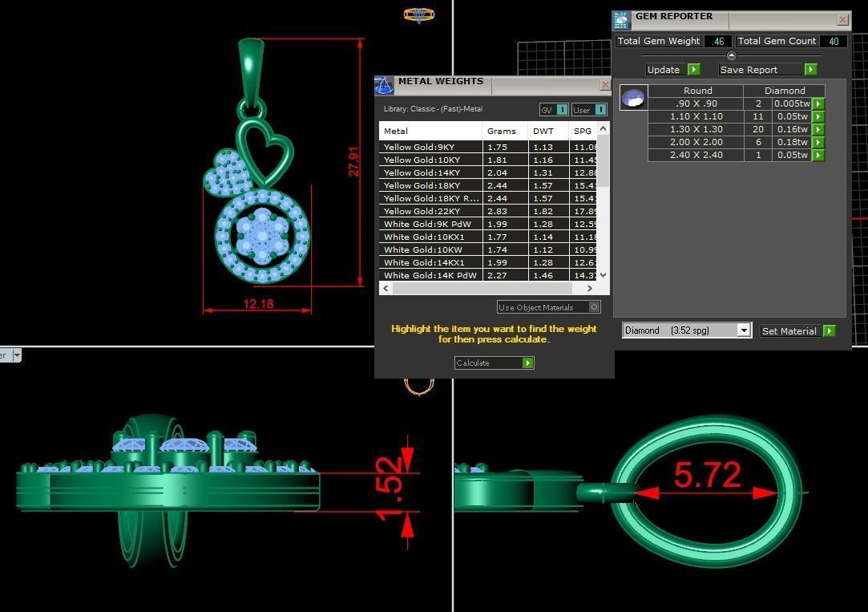Click the green arrow for 2.00 X 2.00 row
This screenshot has height=612, width=868.
tap(818, 142)
